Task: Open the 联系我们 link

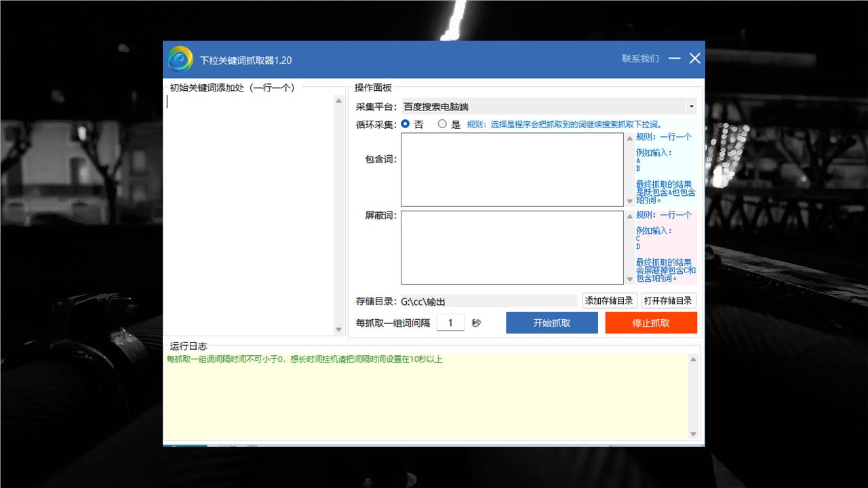Action: 640,59
